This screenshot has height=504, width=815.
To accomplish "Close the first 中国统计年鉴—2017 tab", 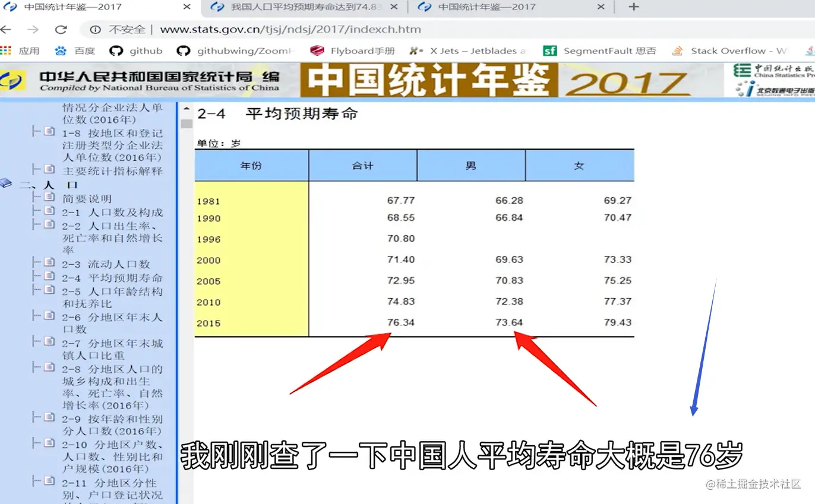I will point(187,7).
